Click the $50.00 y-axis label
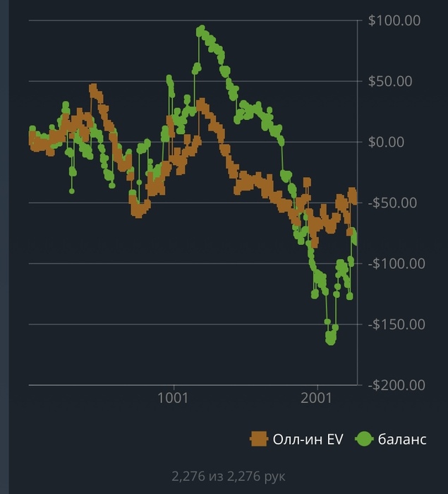Viewport: 448px width, 494px height. coord(390,81)
